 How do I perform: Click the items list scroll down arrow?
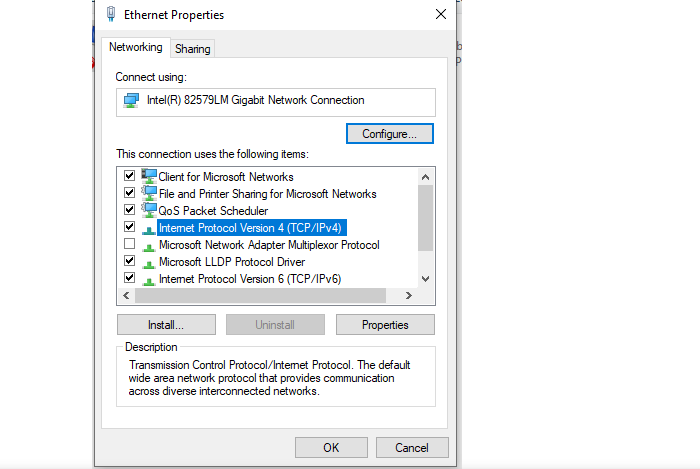pyautogui.click(x=425, y=279)
